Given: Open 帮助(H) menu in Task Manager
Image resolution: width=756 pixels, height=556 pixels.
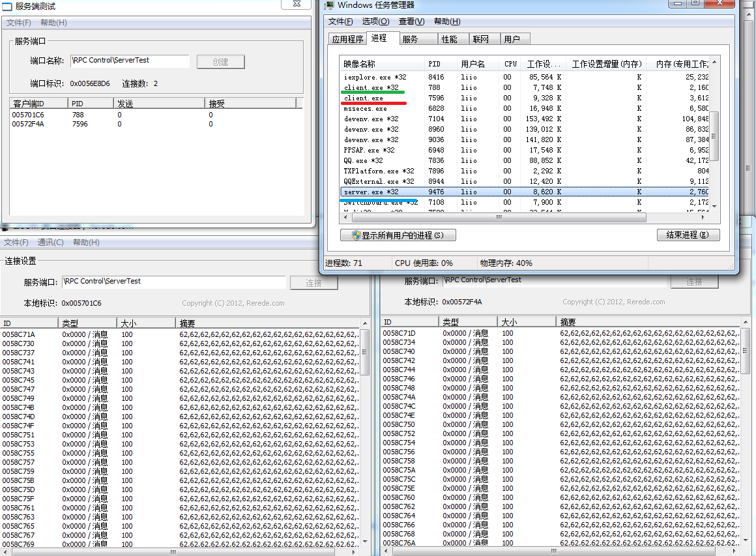Looking at the screenshot, I should point(447,22).
